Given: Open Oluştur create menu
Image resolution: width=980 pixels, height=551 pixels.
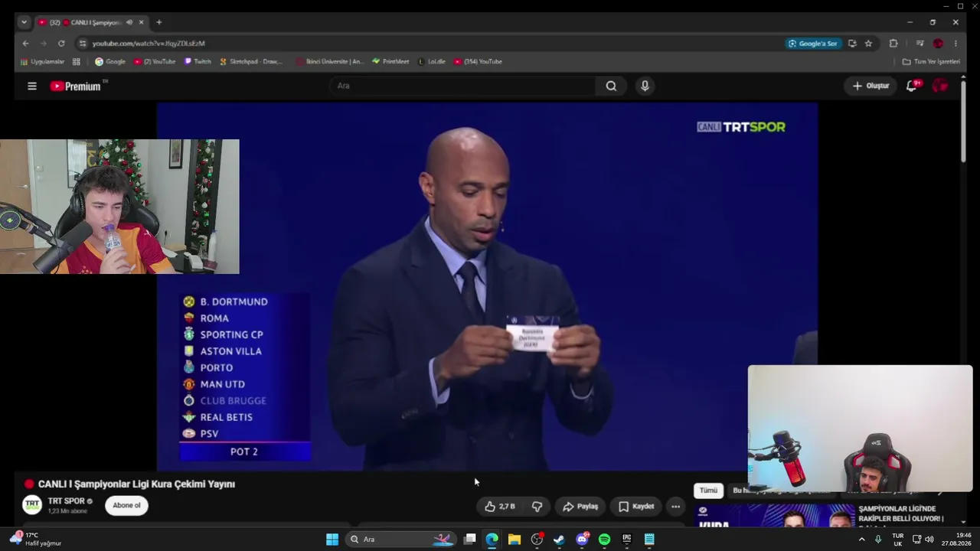Looking at the screenshot, I should click(x=871, y=86).
